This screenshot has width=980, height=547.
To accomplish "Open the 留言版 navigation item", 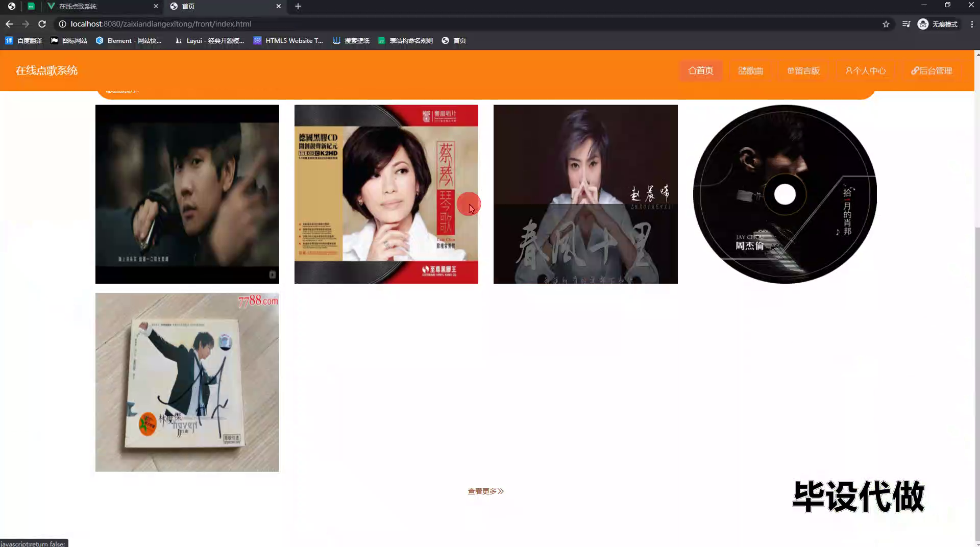I will 803,70.
